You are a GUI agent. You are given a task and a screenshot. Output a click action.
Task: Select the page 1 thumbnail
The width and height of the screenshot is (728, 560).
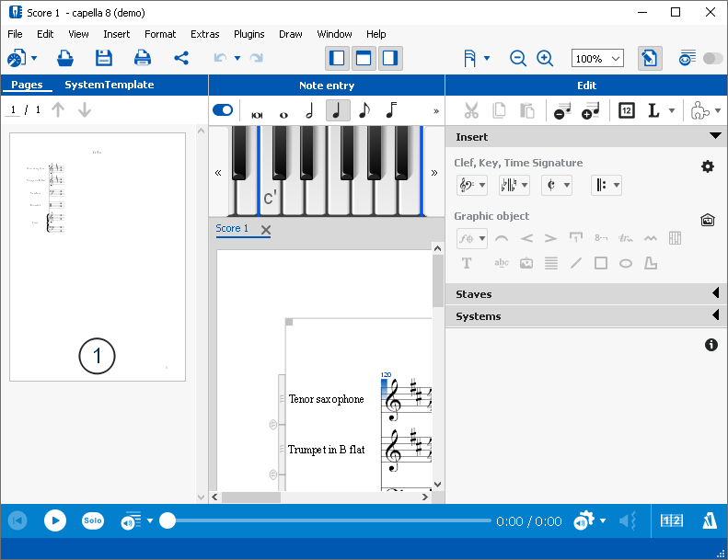pos(98,257)
